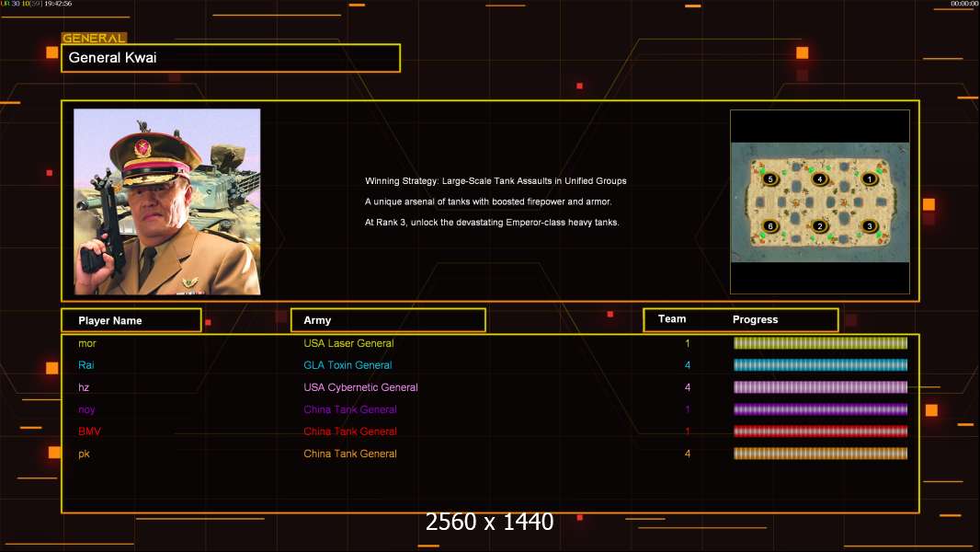Image resolution: width=980 pixels, height=552 pixels.
Task: Click the Player Name column header
Action: (131, 320)
